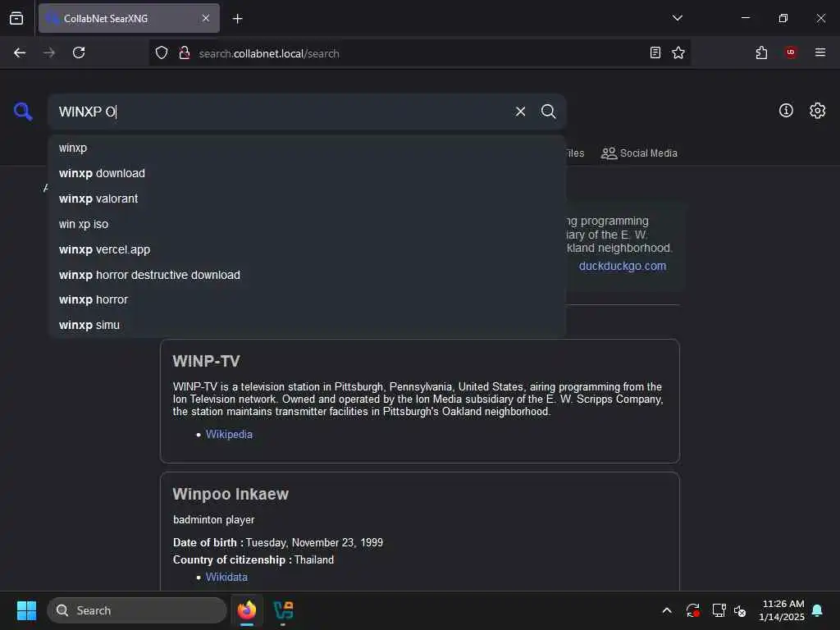Click the connection lock icon
840x630 pixels.
pos(185,52)
